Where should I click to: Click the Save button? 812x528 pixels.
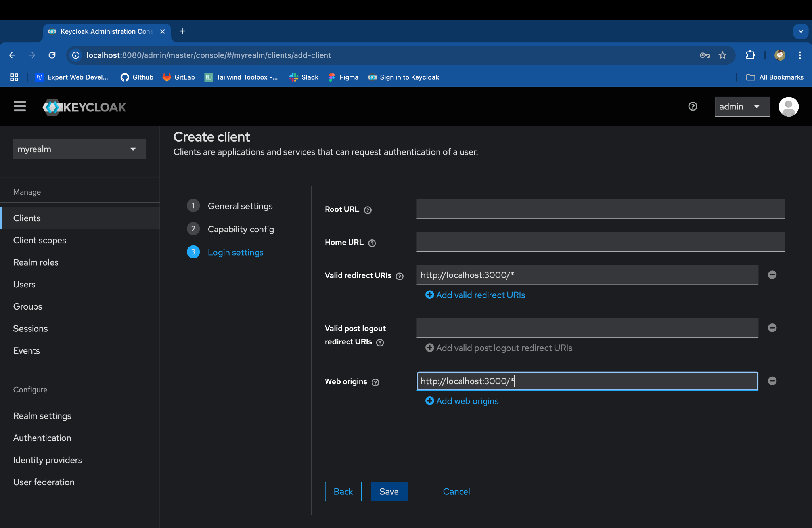(389, 492)
